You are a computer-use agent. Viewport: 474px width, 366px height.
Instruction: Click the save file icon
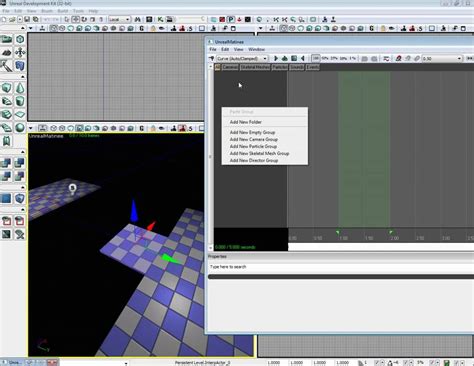27,20
